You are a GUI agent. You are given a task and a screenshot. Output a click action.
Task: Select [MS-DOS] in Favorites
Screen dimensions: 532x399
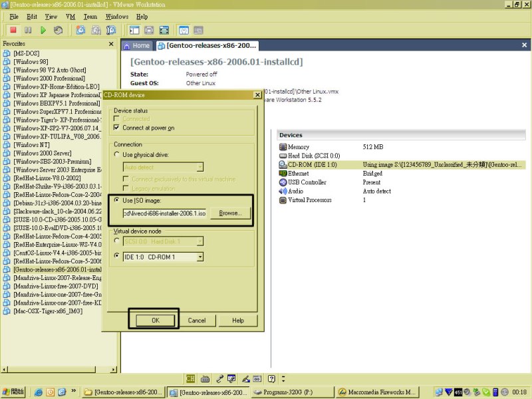click(26, 53)
